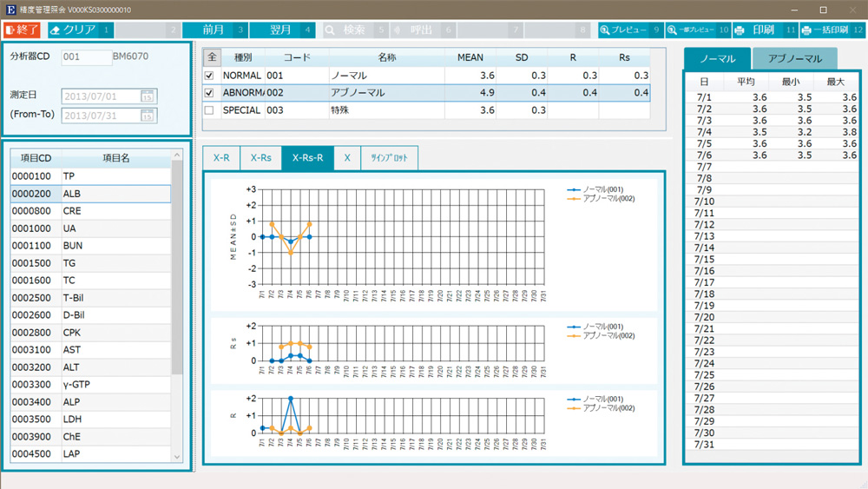Screen dimensions: 868x489
Task: Open the アブノーマル data tab
Action: click(x=795, y=59)
